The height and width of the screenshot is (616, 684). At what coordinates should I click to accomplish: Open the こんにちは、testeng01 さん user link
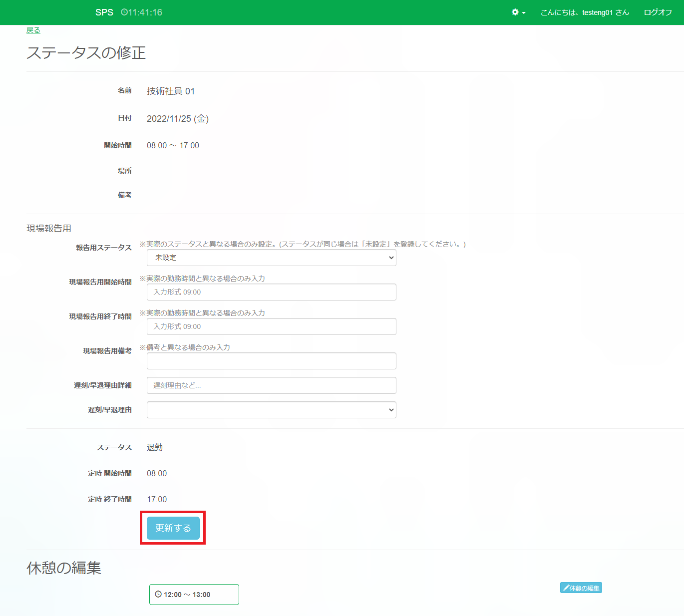click(x=584, y=12)
